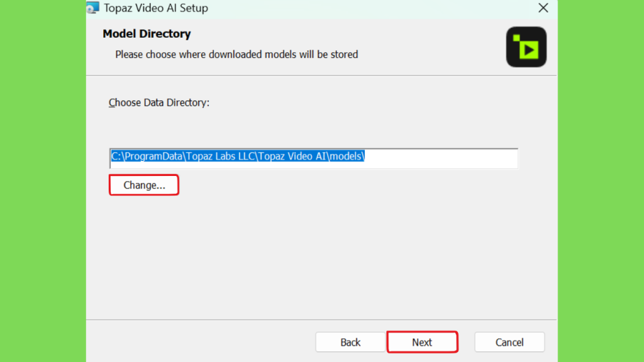Click the installer icon in the title bar
644x362 pixels.
pos(93,8)
